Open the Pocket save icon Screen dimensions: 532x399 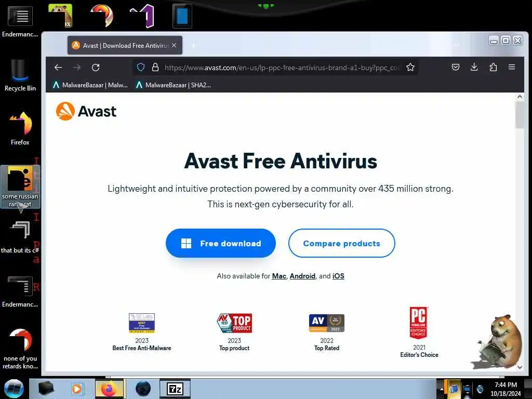point(455,67)
